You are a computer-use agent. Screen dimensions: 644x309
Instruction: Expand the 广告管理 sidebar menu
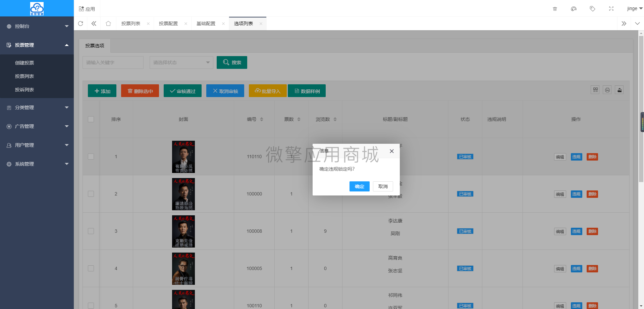pyautogui.click(x=37, y=126)
